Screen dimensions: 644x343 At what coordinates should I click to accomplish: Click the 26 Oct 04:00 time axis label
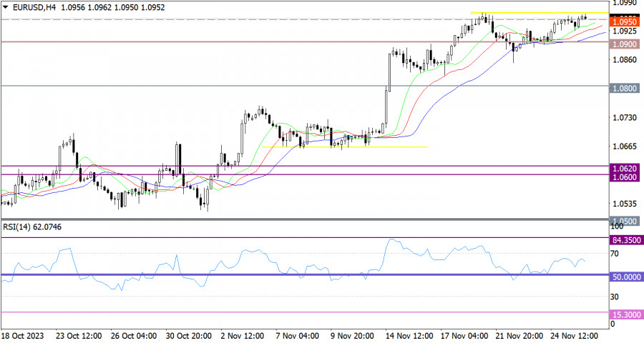pos(134,336)
